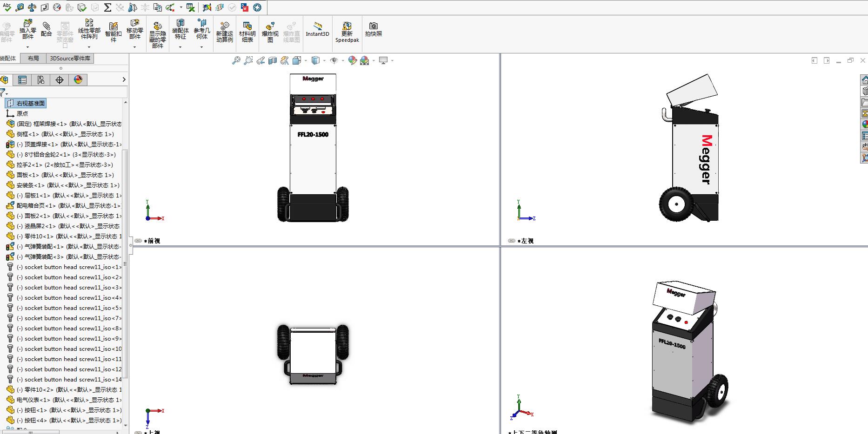Switch to the 装配体 tab
This screenshot has height=434, width=868.
pyautogui.click(x=8, y=59)
